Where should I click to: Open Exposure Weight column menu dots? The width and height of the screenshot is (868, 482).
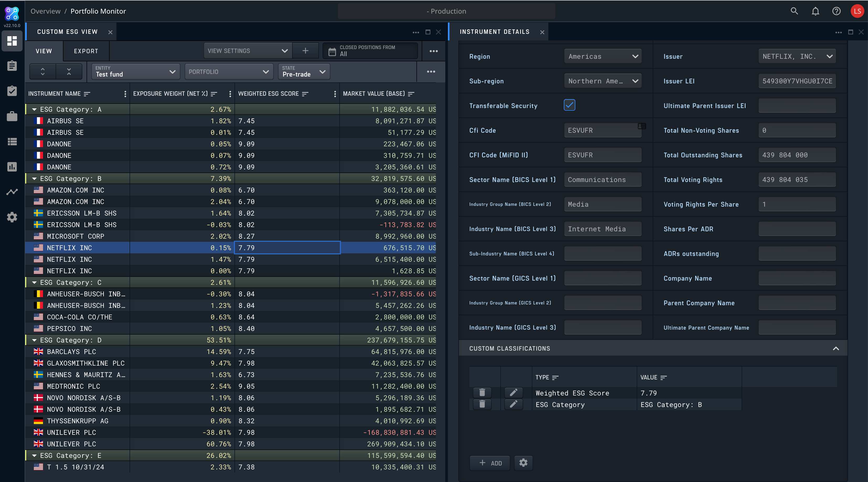click(230, 94)
